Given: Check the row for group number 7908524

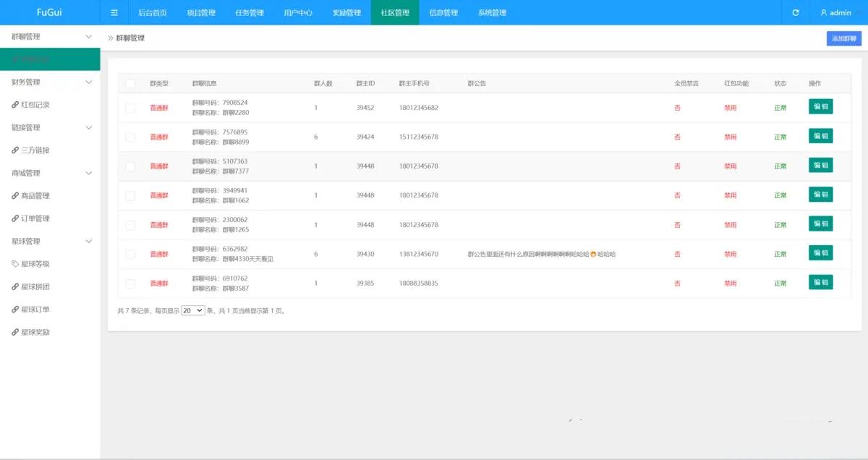Looking at the screenshot, I should point(130,108).
